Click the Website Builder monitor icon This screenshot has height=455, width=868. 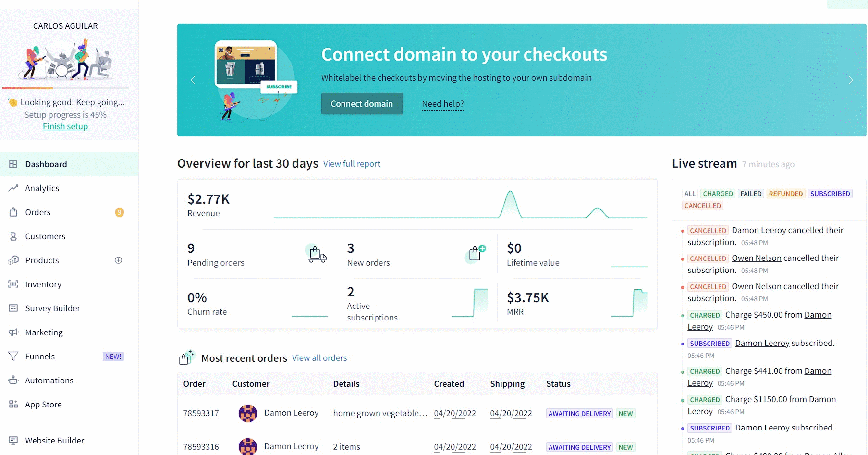tap(13, 441)
